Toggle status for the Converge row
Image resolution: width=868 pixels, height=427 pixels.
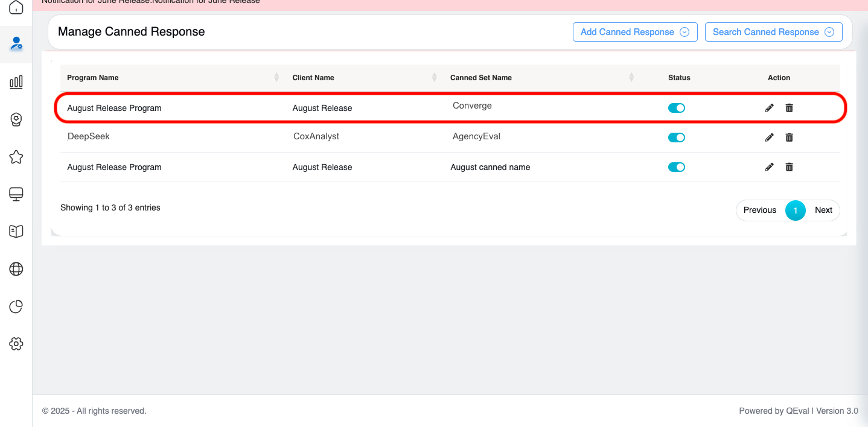(x=677, y=108)
